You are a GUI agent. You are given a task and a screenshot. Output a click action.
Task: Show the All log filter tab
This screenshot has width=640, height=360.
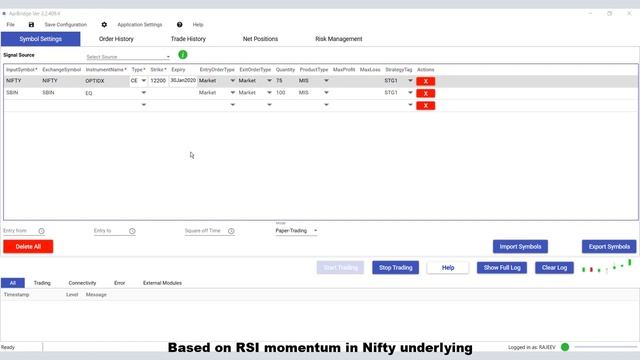point(13,283)
